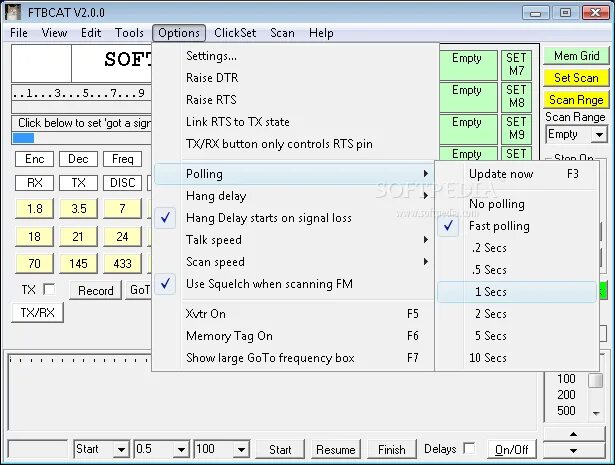This screenshot has height=465, width=615.
Task: Click the yellow Set Scan button
Action: coord(576,78)
